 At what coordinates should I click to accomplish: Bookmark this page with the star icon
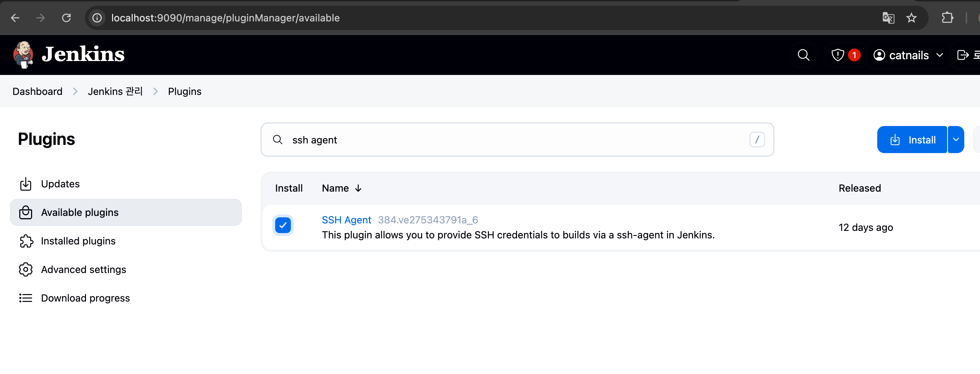pos(911,18)
